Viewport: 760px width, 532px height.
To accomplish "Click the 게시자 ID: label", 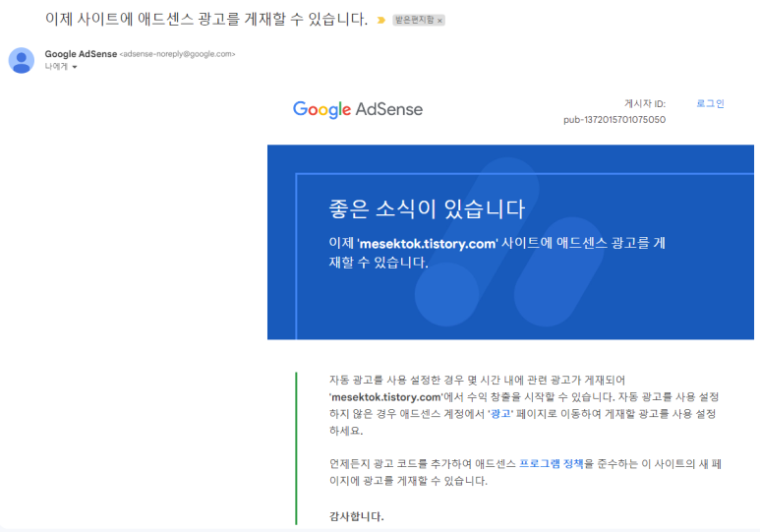I will 645,104.
